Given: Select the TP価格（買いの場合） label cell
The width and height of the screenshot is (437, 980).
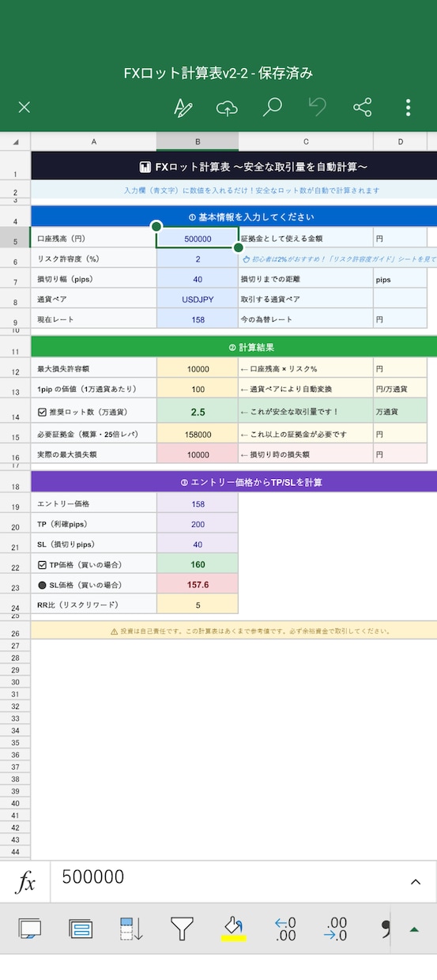Looking at the screenshot, I should [94, 565].
